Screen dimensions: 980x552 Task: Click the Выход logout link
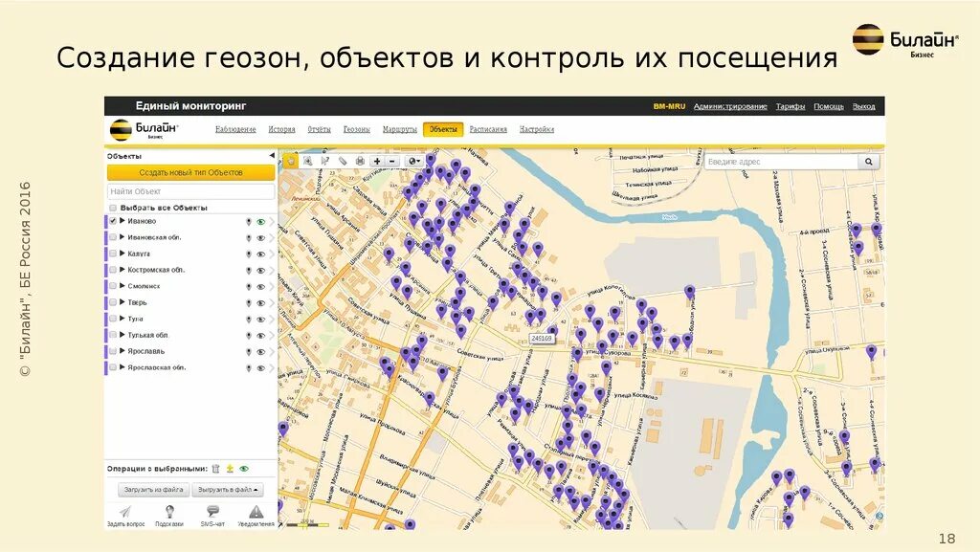864,107
